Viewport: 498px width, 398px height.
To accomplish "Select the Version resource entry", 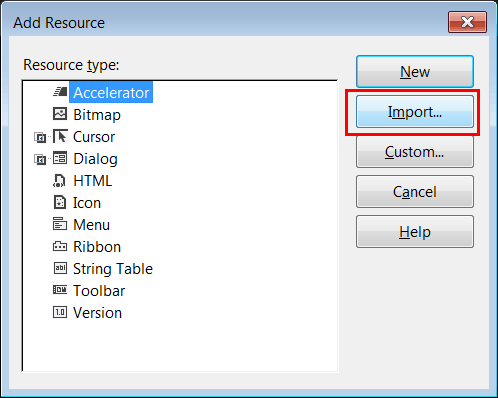I will pyautogui.click(x=98, y=313).
